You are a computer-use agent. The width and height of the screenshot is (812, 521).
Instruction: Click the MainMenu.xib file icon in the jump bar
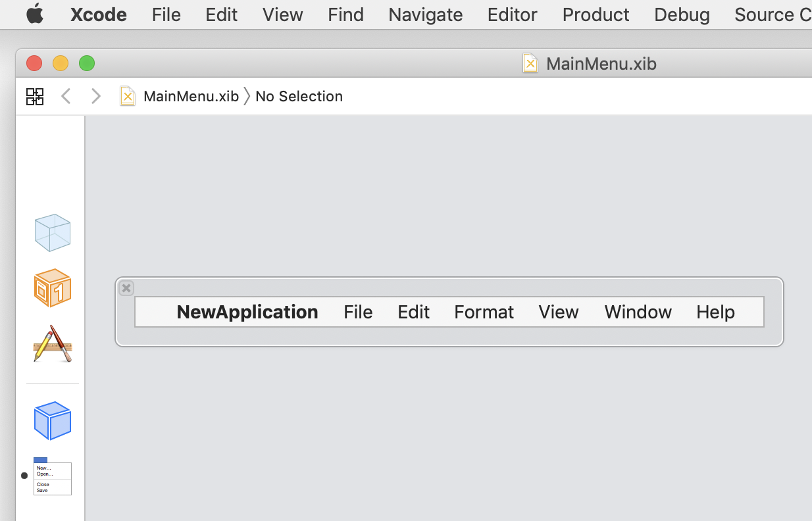(127, 96)
